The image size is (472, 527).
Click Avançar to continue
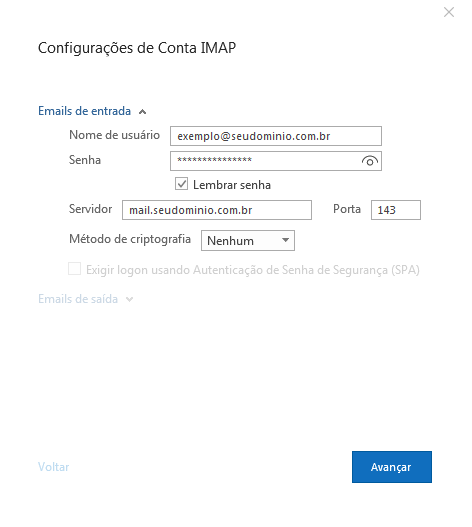pos(392,467)
